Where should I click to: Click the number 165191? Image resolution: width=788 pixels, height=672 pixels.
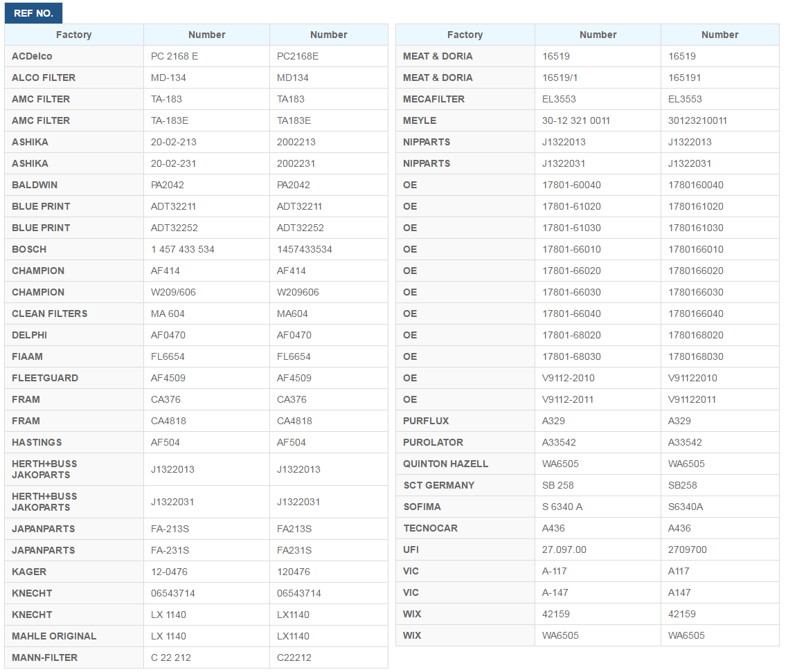click(684, 78)
